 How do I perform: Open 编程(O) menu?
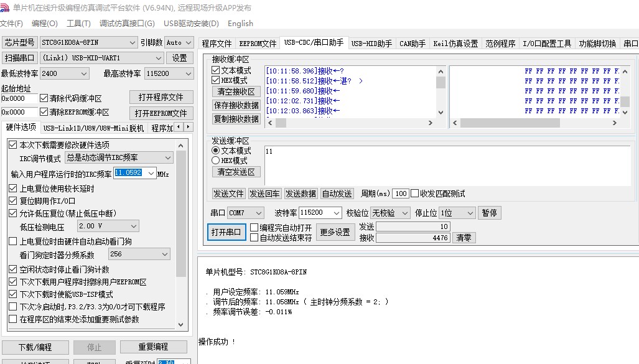(x=45, y=24)
